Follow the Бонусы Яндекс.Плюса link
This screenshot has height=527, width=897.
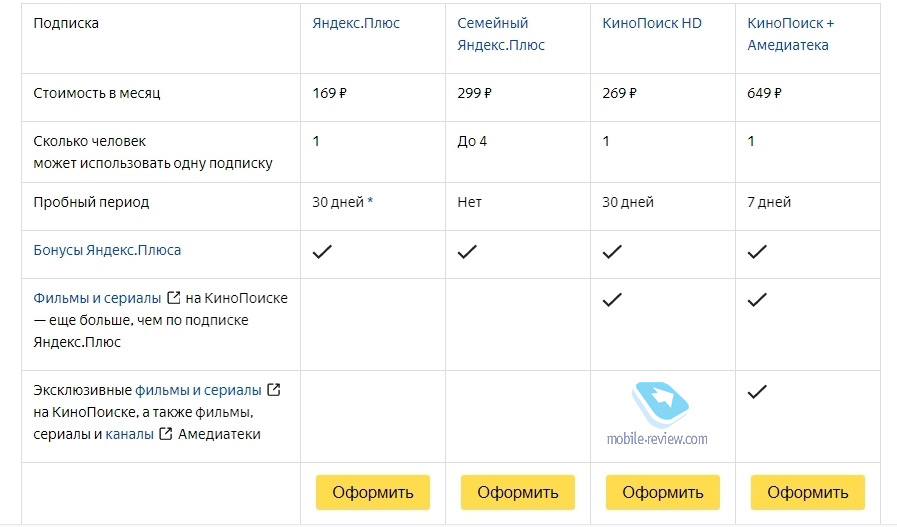coord(107,250)
